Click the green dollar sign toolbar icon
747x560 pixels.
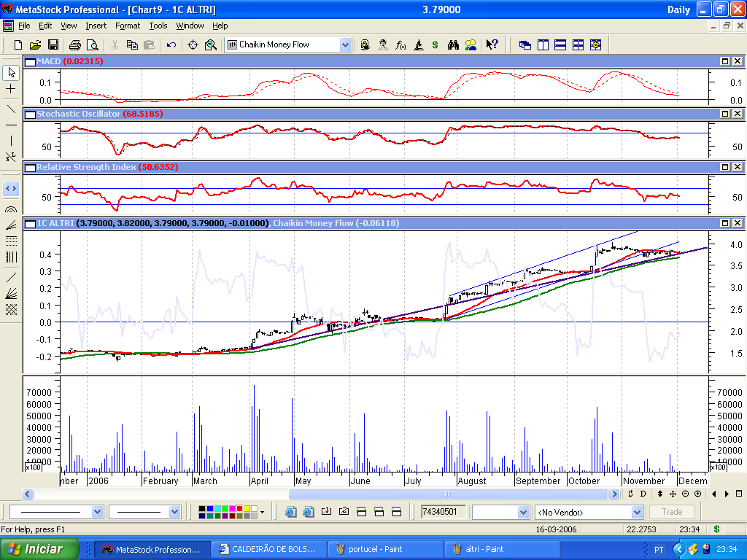pos(435,44)
